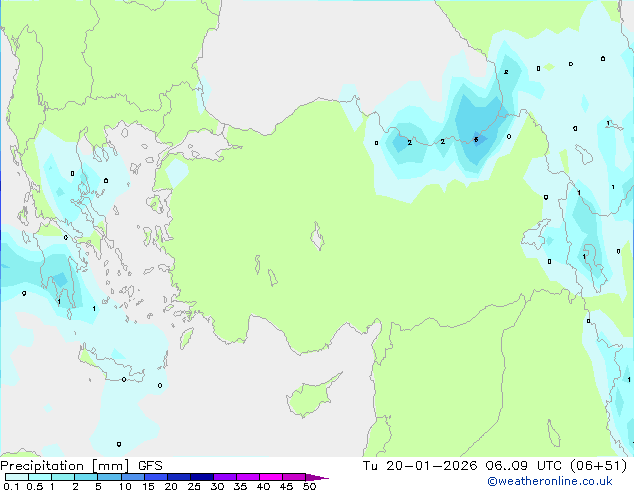The width and height of the screenshot is (634, 490).
Task: Click the 5–10 mm legend color swatch
Action: click(109, 477)
